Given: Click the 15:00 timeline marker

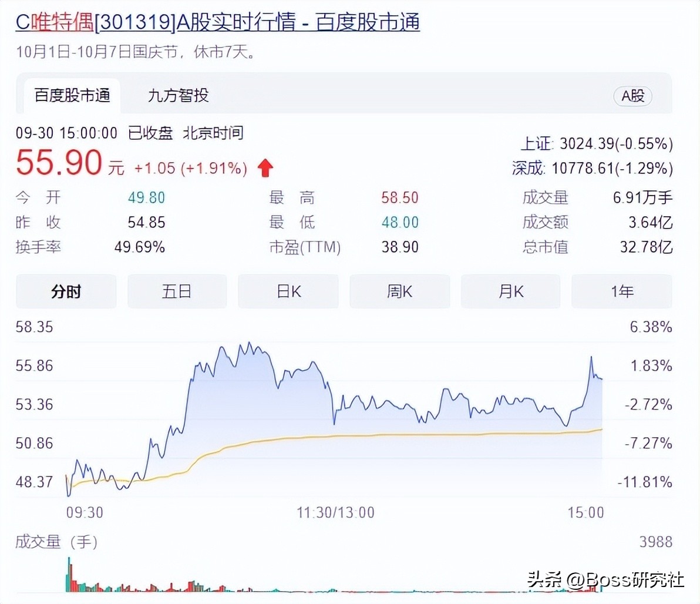Looking at the screenshot, I should tap(585, 512).
